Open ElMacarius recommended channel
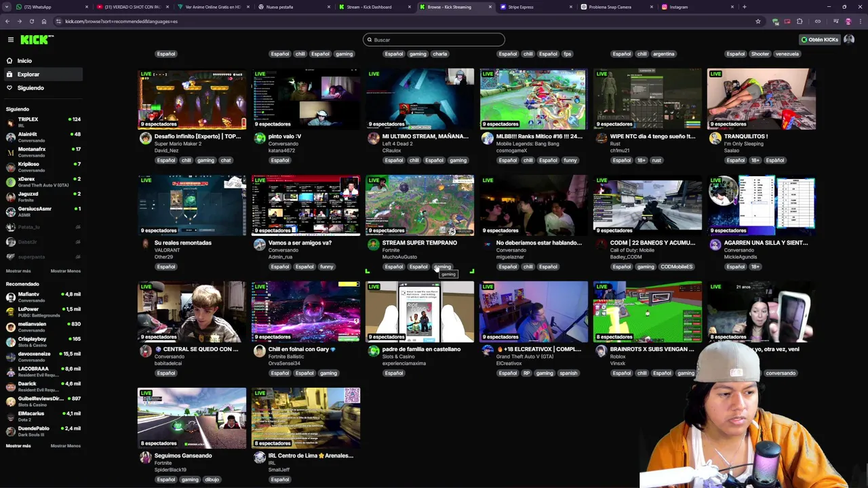868x488 pixels. (x=42, y=416)
